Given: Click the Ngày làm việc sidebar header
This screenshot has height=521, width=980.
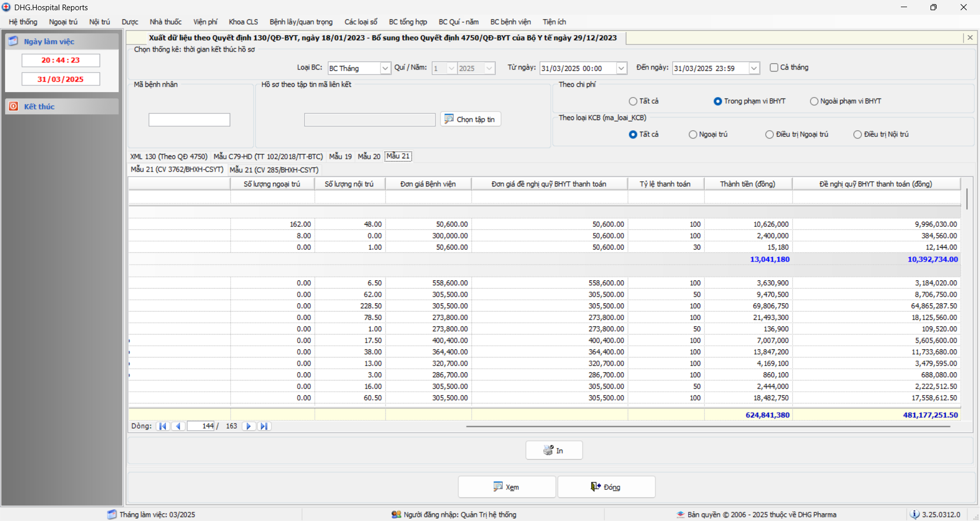Looking at the screenshot, I should pos(62,41).
